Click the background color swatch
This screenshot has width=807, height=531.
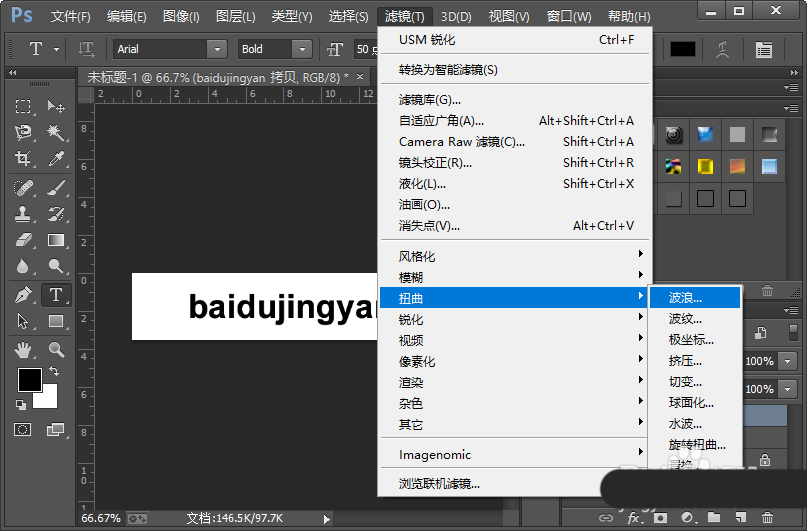[x=49, y=400]
